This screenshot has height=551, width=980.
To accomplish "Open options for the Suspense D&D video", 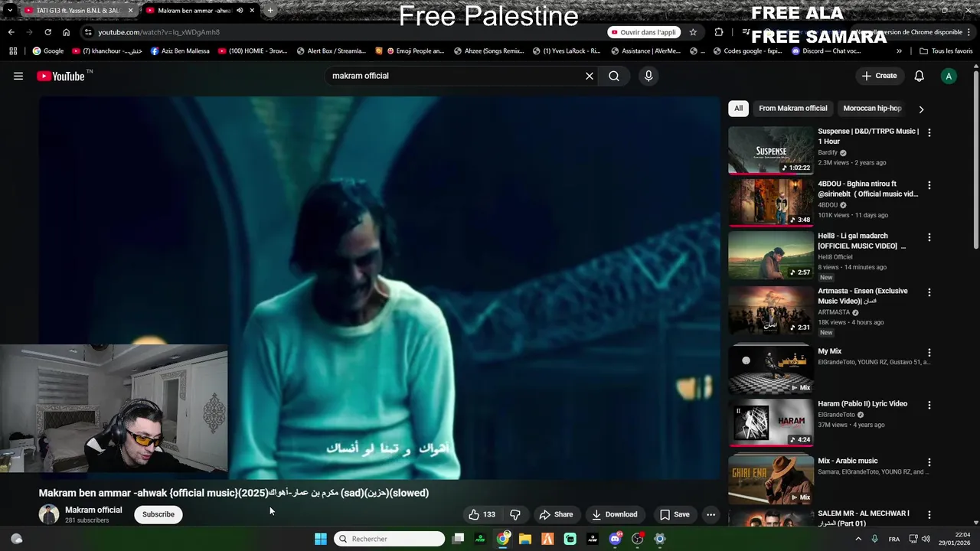I will (929, 132).
